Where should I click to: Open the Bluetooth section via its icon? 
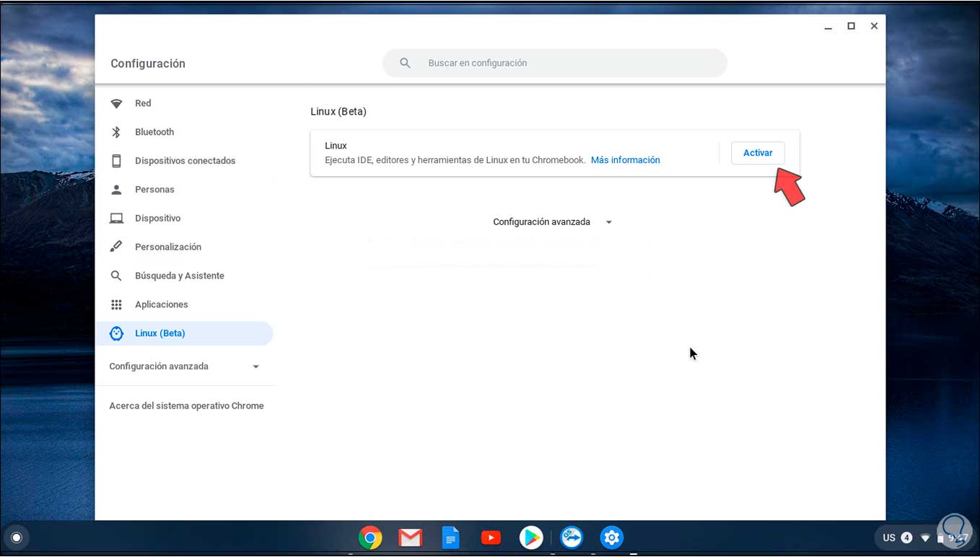(x=116, y=132)
